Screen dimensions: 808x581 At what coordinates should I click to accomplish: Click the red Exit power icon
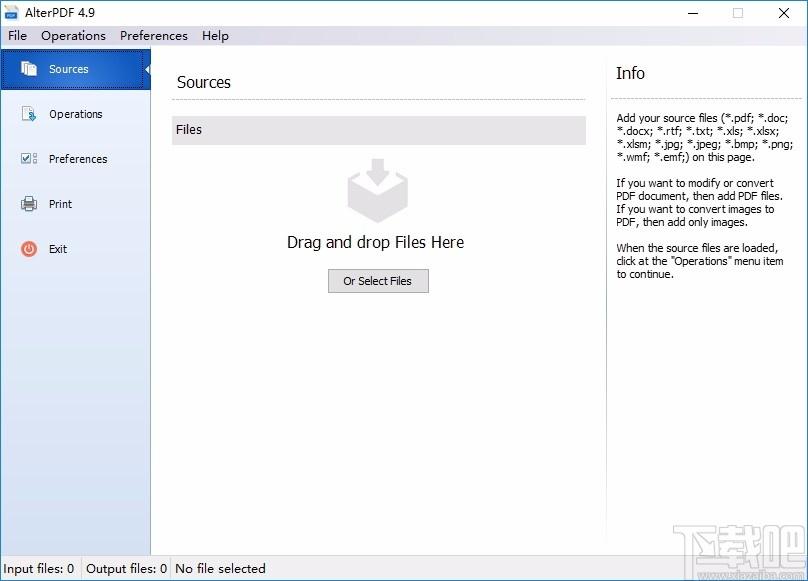coord(29,249)
